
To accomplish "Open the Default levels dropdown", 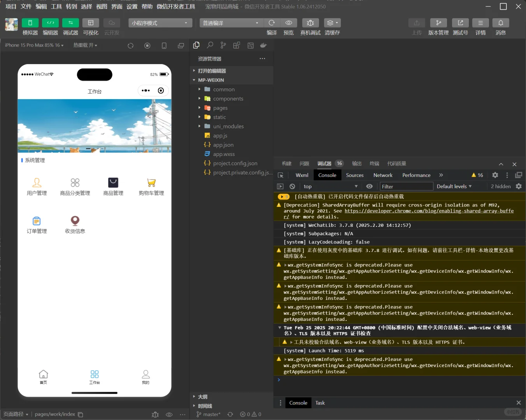I will coord(454,187).
